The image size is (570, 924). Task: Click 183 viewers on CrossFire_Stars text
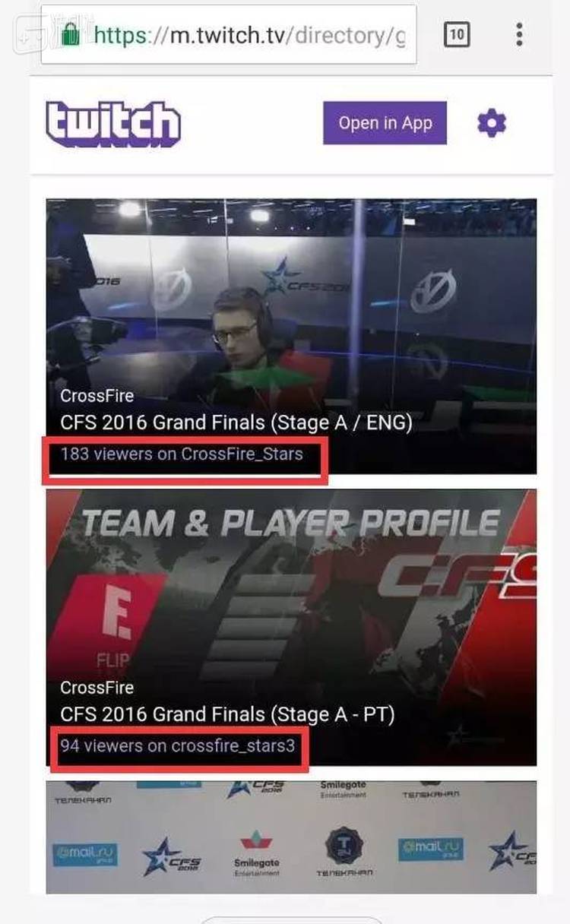click(x=182, y=454)
